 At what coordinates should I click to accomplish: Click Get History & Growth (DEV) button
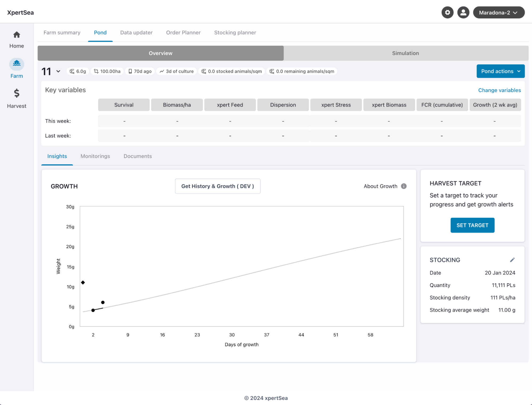click(217, 186)
